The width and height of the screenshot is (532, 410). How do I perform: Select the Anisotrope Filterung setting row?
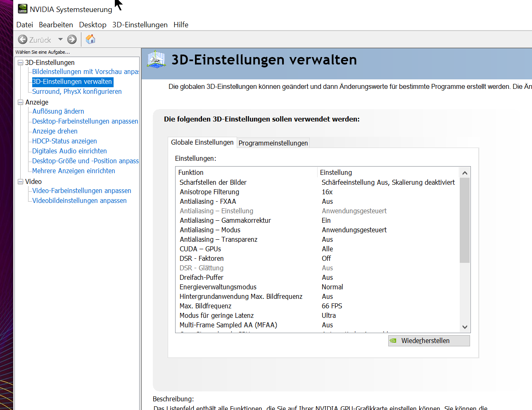click(317, 192)
